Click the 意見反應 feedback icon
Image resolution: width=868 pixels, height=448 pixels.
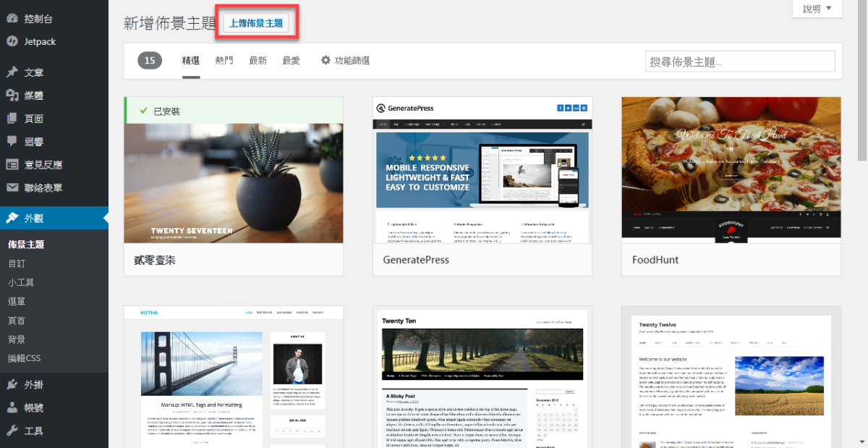(x=12, y=164)
